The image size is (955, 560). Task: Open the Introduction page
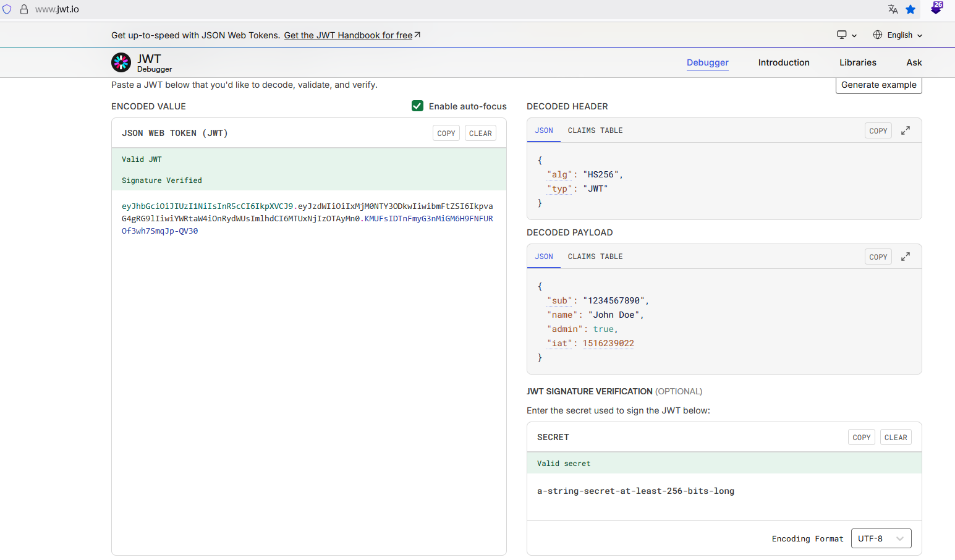coord(784,62)
